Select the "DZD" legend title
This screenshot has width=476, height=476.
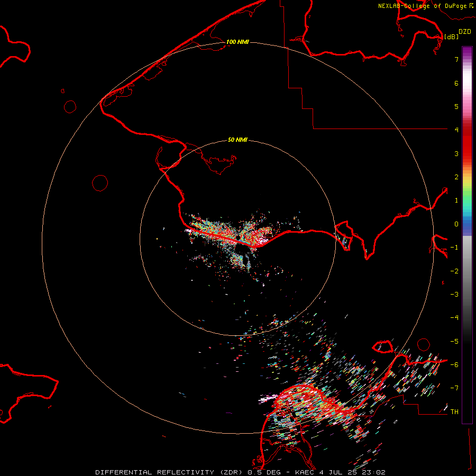pos(465,32)
